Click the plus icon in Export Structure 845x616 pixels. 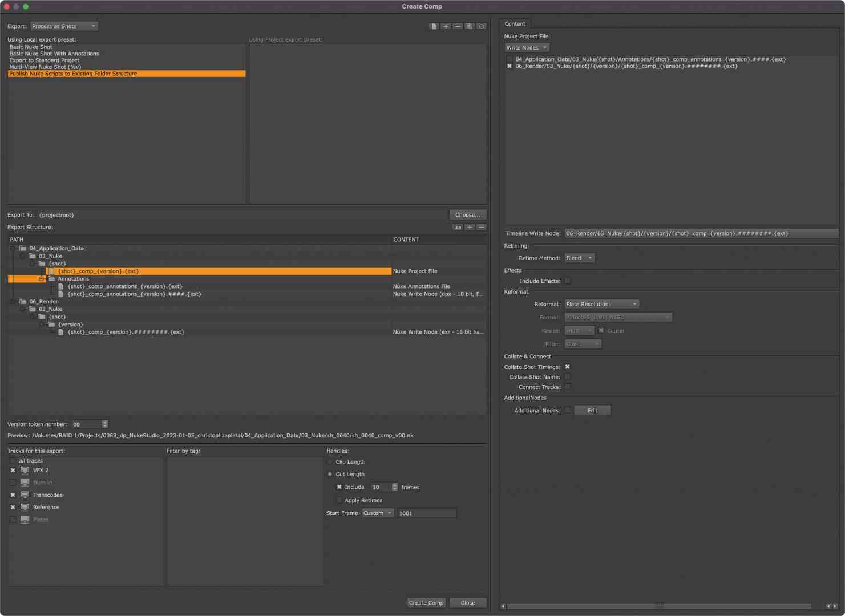click(x=470, y=227)
